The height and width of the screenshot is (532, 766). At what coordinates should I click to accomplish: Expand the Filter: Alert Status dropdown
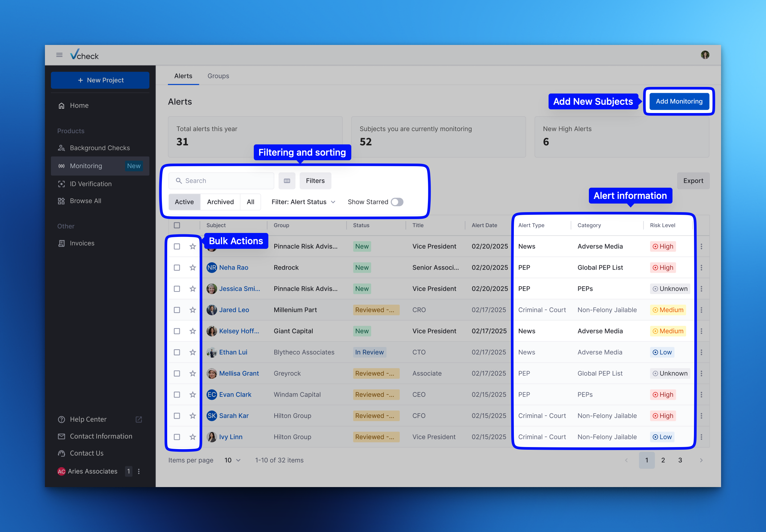(x=303, y=202)
